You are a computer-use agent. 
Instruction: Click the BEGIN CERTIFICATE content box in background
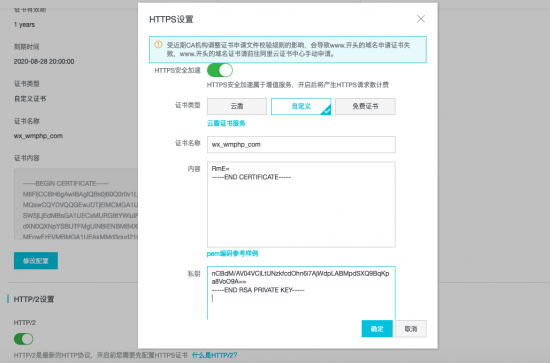(x=76, y=204)
